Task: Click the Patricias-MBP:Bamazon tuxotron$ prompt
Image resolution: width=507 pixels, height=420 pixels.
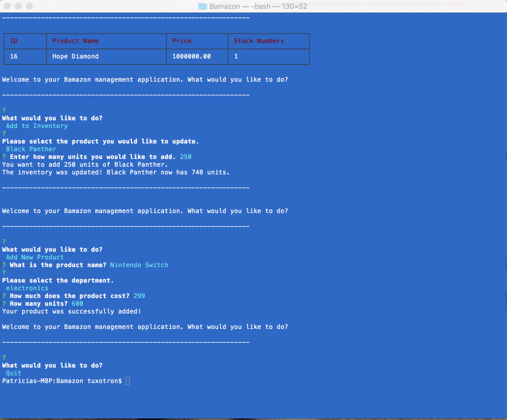Action: click(x=62, y=381)
